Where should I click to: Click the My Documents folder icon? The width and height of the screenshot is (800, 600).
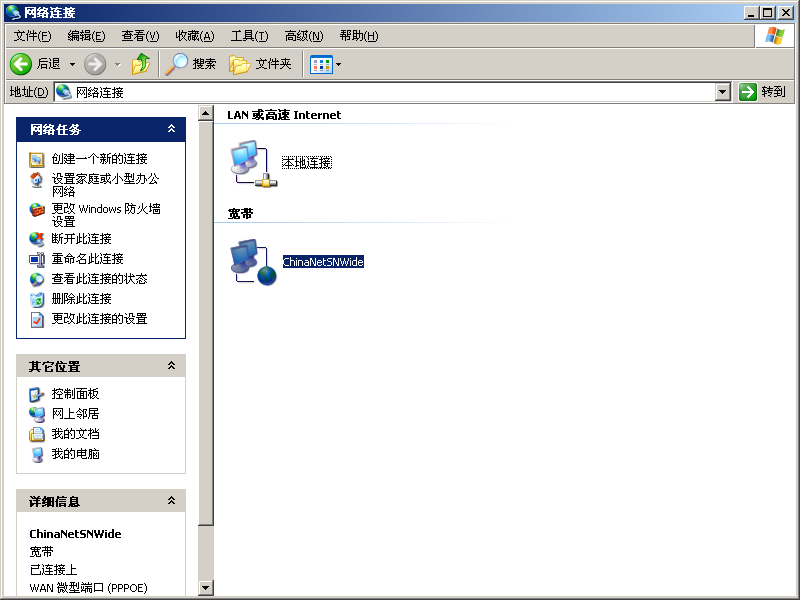pyautogui.click(x=37, y=434)
